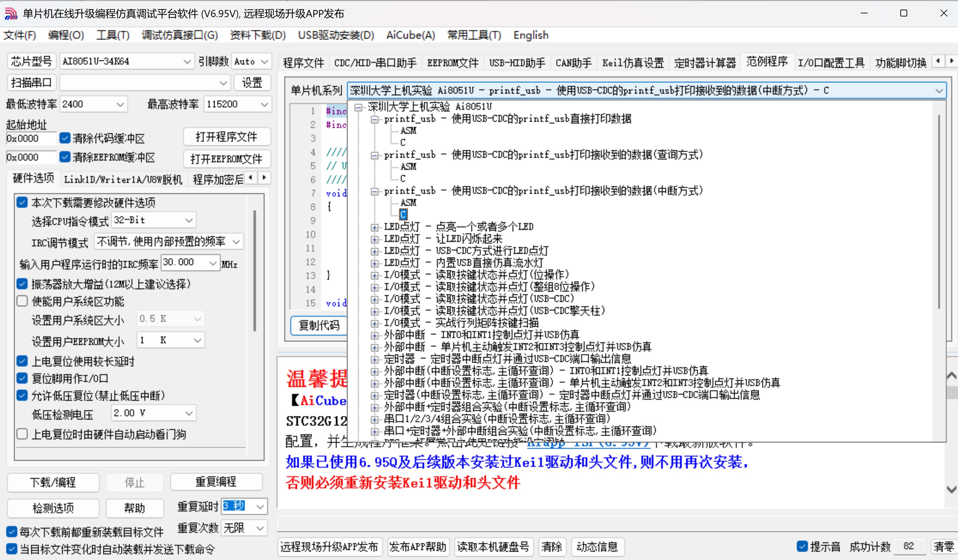Toggle 本次下载需要修改硬件选项 checkbox
Viewport: 958px width, 560px height.
coord(22,202)
